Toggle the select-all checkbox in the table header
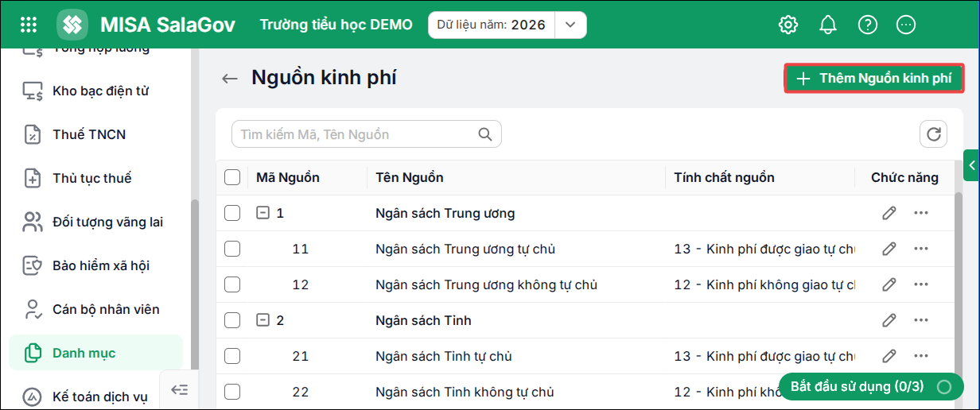The image size is (980, 410). (232, 177)
